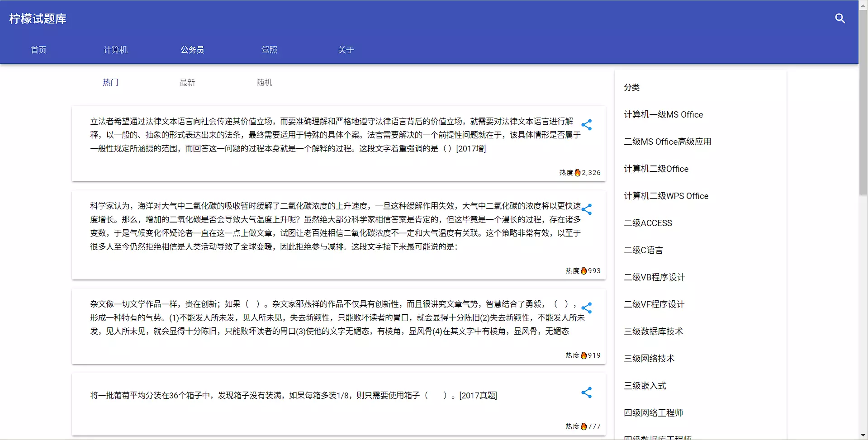Select the 热门 tab
868x440 pixels.
[x=110, y=82]
